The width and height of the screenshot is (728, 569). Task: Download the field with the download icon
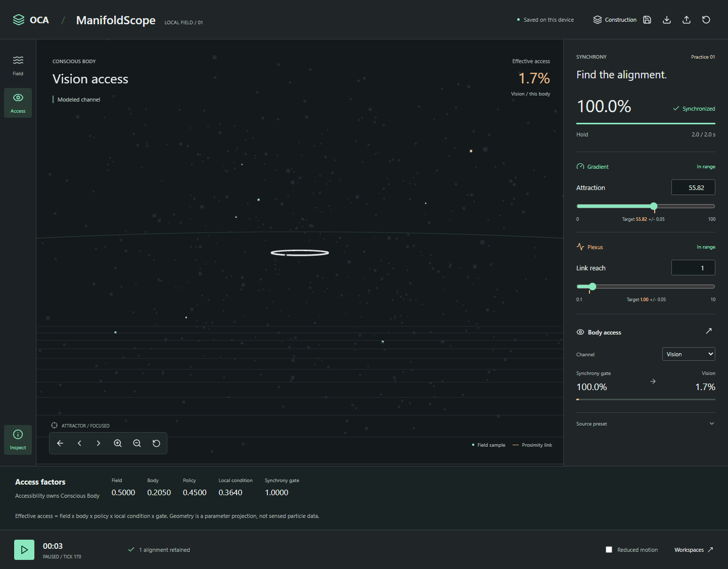[667, 20]
